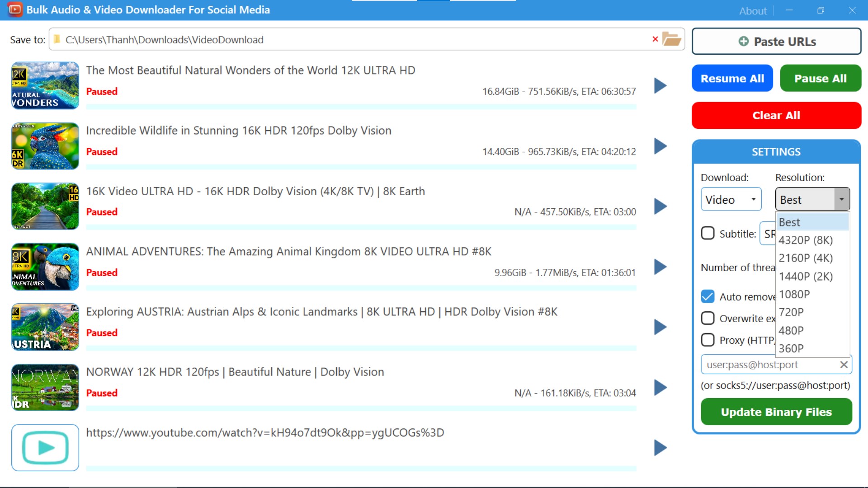
Task: Click the Paste URLs button
Action: click(x=776, y=42)
